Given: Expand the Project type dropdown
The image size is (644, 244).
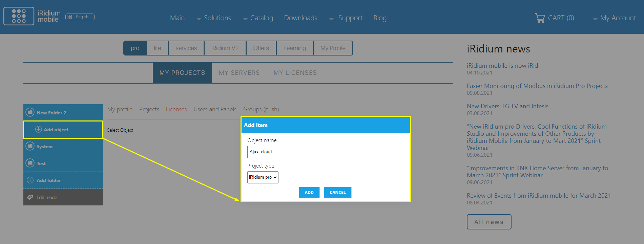Looking at the screenshot, I should pyautogui.click(x=263, y=177).
